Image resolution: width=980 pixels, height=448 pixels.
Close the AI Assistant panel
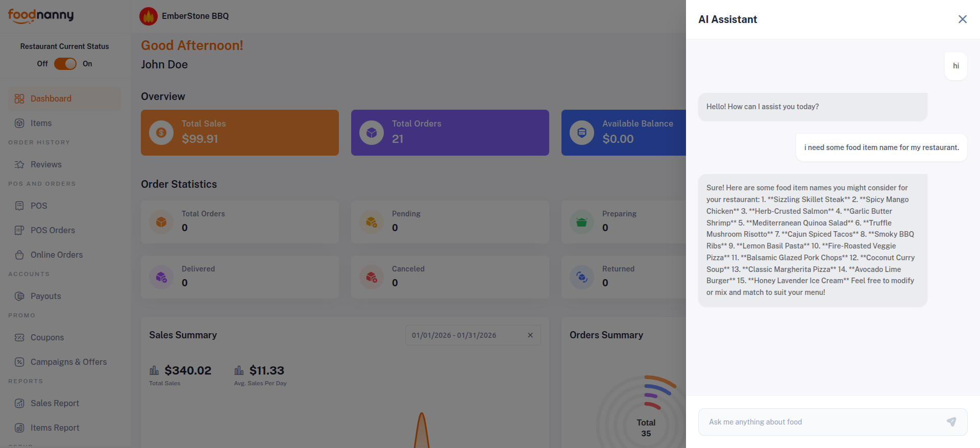(962, 19)
